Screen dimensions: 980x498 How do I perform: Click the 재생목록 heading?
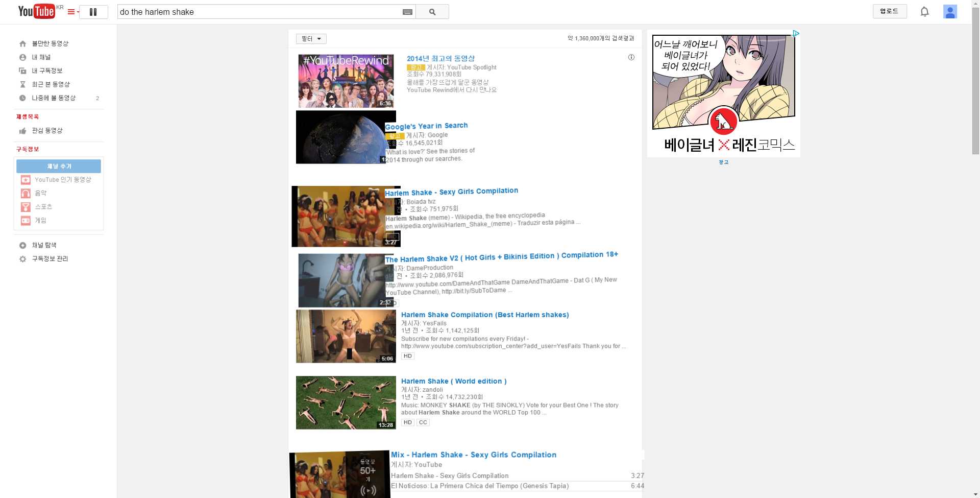(x=28, y=117)
